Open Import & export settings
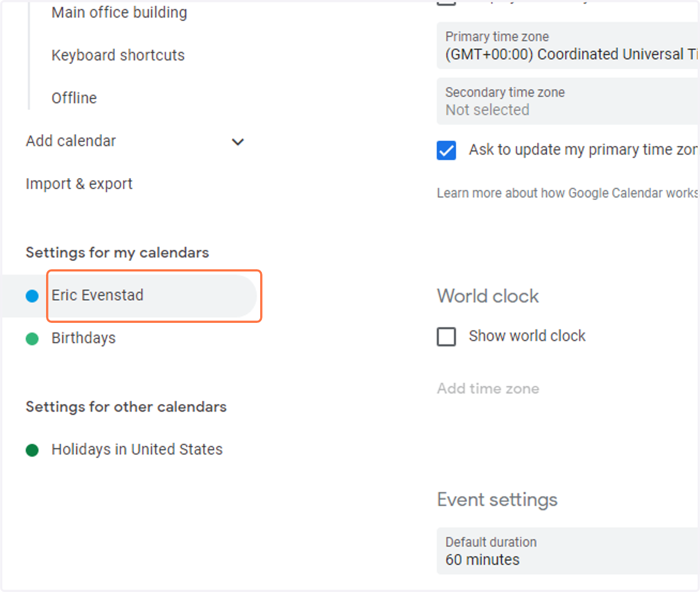The height and width of the screenshot is (592, 700). (79, 184)
